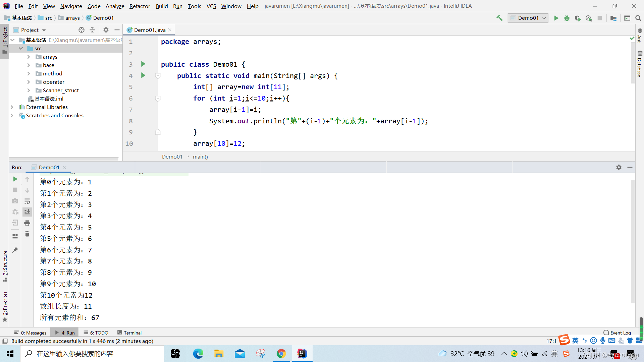Viewport: 644px width, 362px height.
Task: Open the Build menu
Action: [x=162, y=6]
